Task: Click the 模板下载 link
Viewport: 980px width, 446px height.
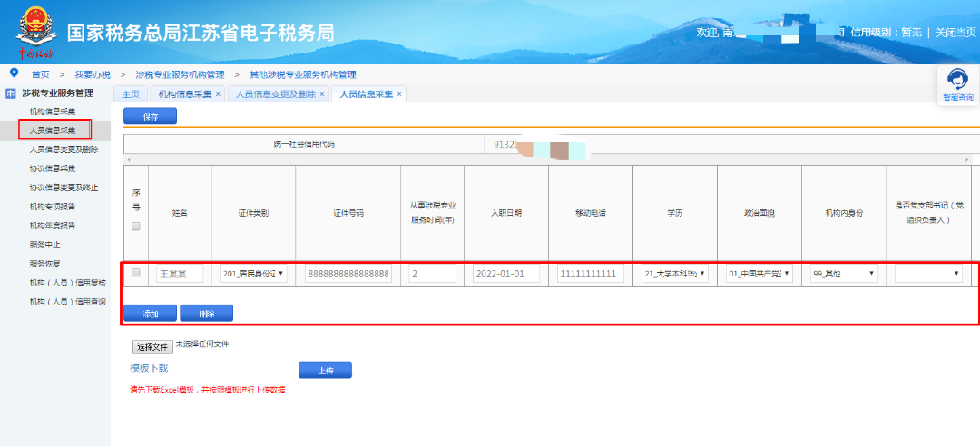Action: (x=149, y=368)
